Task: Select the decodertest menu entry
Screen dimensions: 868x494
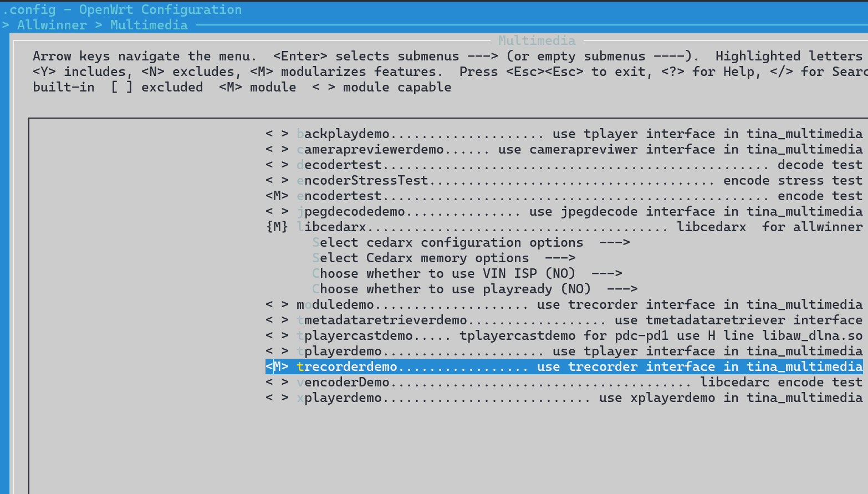Action: [564, 165]
